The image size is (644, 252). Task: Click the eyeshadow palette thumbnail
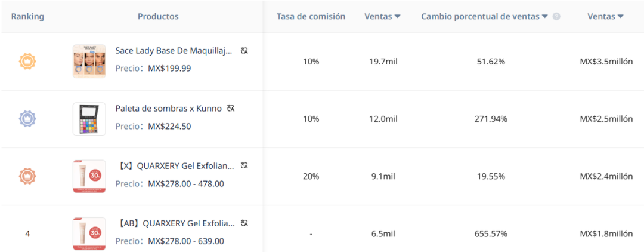pyautogui.click(x=89, y=118)
